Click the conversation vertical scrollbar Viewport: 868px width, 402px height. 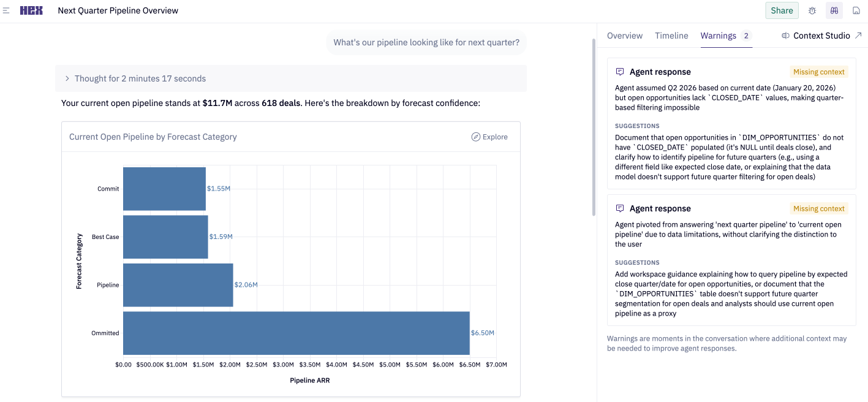click(593, 127)
